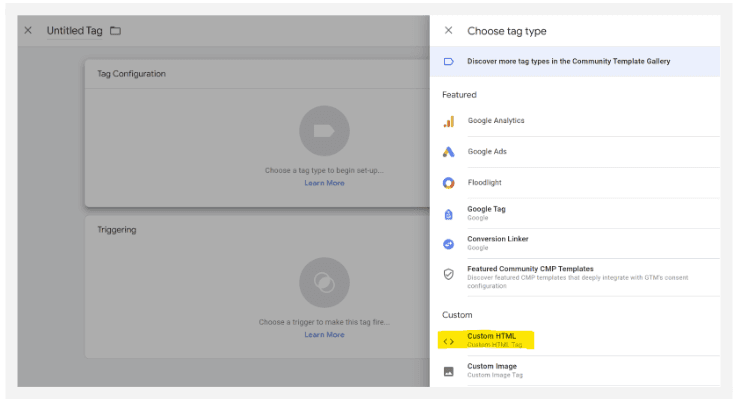Select the Google Analytics icon
This screenshot has height=404, width=737.
point(449,121)
